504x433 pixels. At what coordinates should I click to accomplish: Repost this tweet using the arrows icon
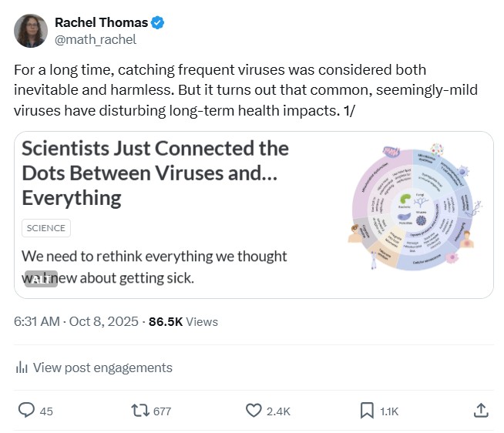140,411
